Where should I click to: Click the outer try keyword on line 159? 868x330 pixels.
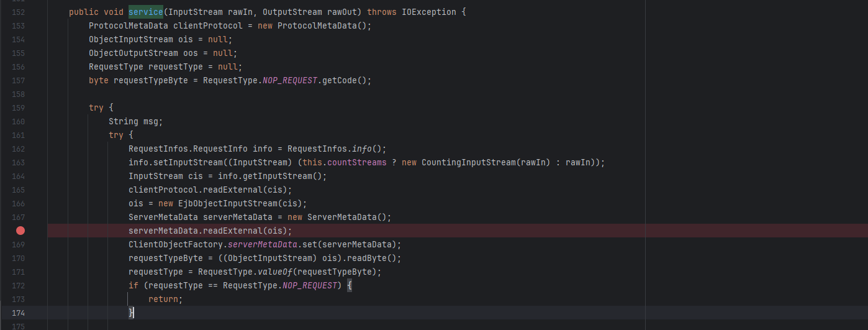pos(96,108)
